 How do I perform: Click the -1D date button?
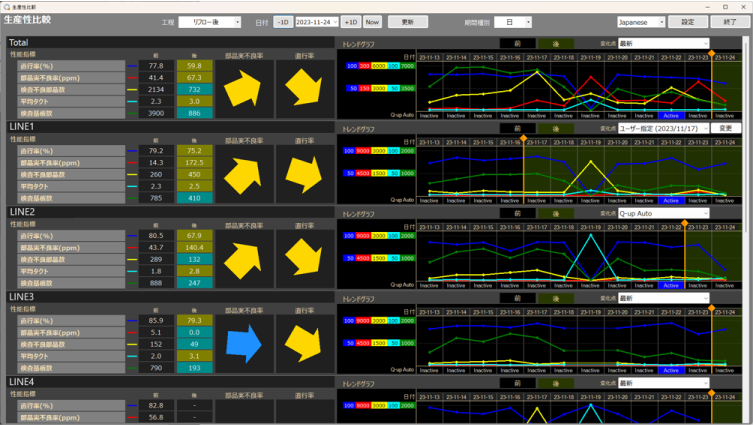283,22
